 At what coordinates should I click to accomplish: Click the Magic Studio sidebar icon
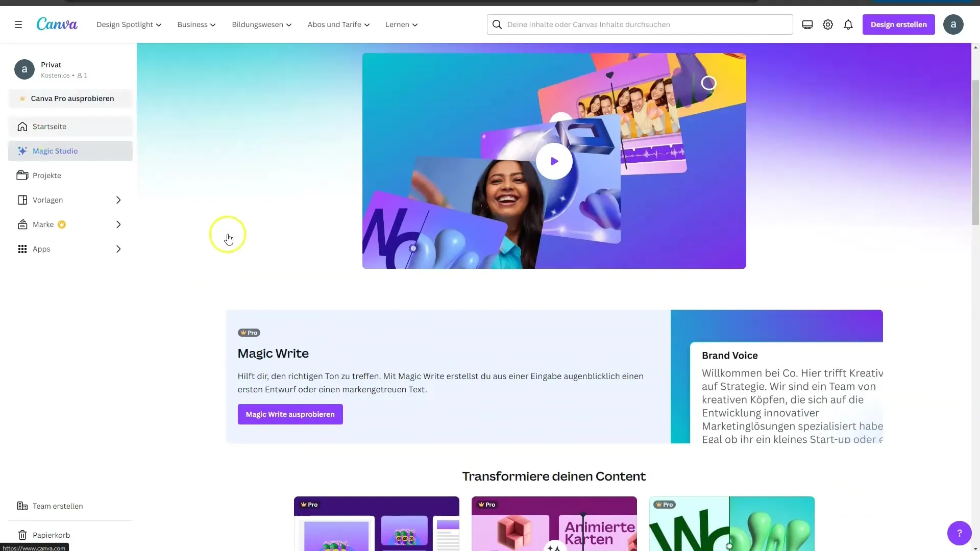[21, 150]
